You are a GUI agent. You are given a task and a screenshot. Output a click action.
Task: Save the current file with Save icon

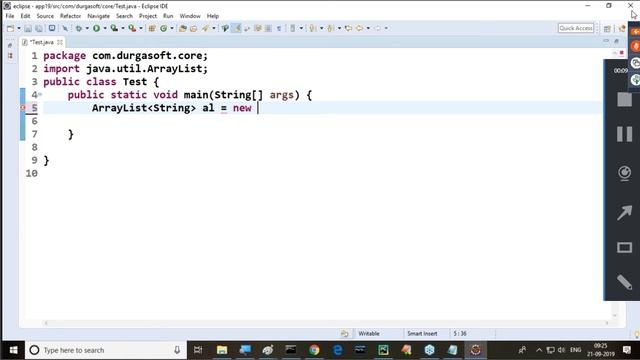28,28
